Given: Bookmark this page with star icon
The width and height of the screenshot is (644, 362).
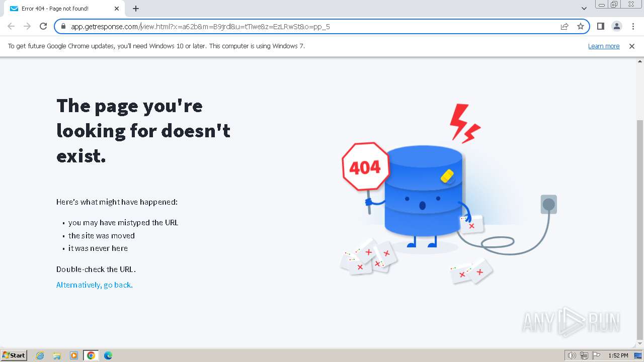Looking at the screenshot, I should [581, 27].
